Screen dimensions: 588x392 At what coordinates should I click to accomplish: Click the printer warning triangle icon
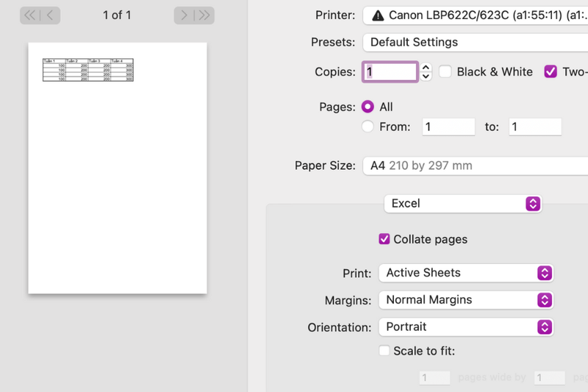[x=378, y=15]
